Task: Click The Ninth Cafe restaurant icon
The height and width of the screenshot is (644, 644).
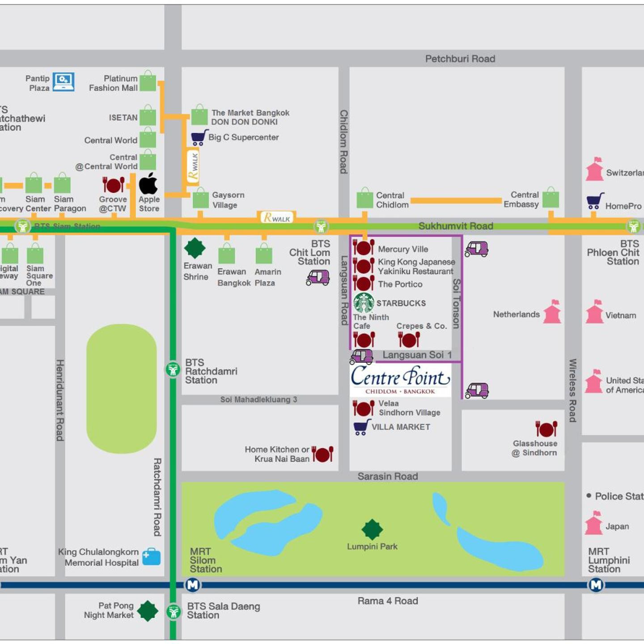Action: click(364, 340)
